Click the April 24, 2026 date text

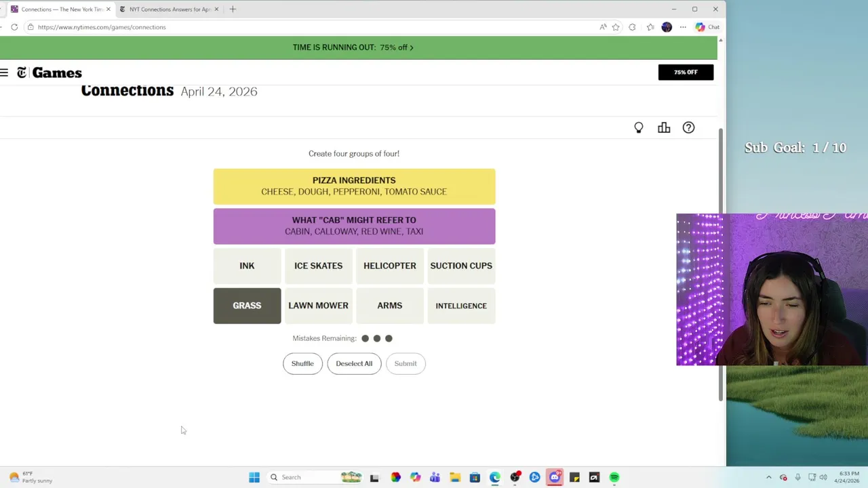tap(219, 91)
